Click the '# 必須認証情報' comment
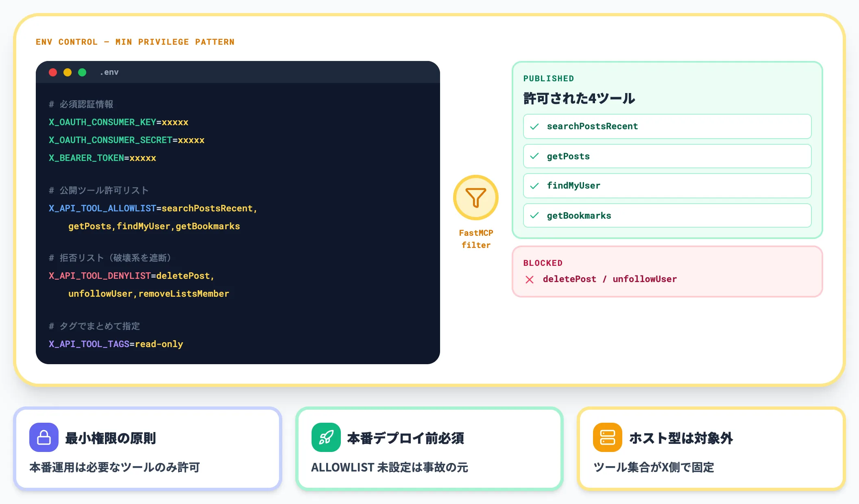 pos(81,104)
